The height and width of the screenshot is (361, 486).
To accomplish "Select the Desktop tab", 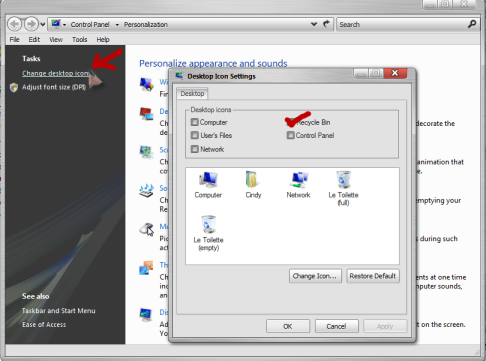I will tap(192, 93).
